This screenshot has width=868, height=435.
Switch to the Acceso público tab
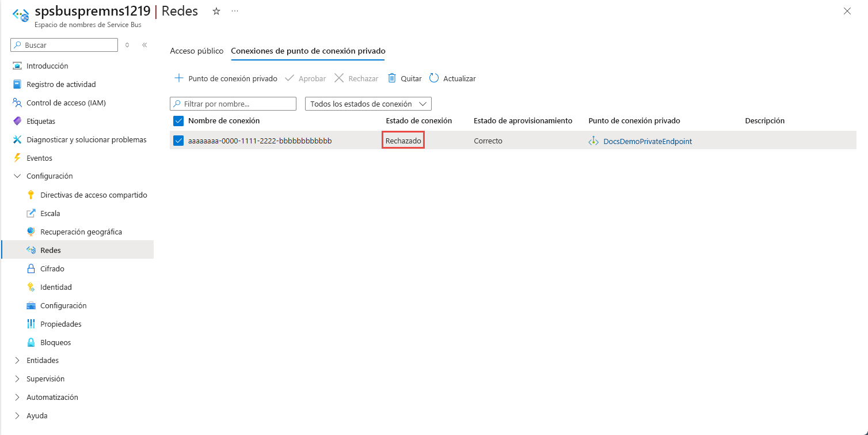pyautogui.click(x=197, y=51)
